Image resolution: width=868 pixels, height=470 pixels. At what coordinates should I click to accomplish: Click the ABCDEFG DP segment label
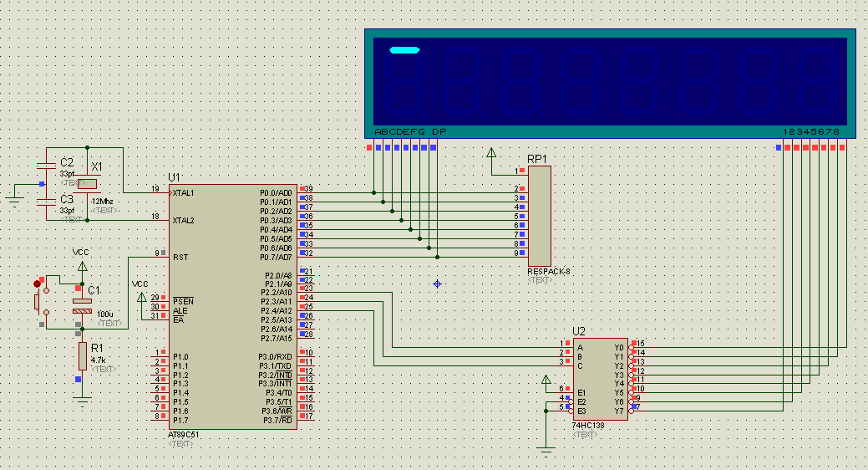coord(410,131)
